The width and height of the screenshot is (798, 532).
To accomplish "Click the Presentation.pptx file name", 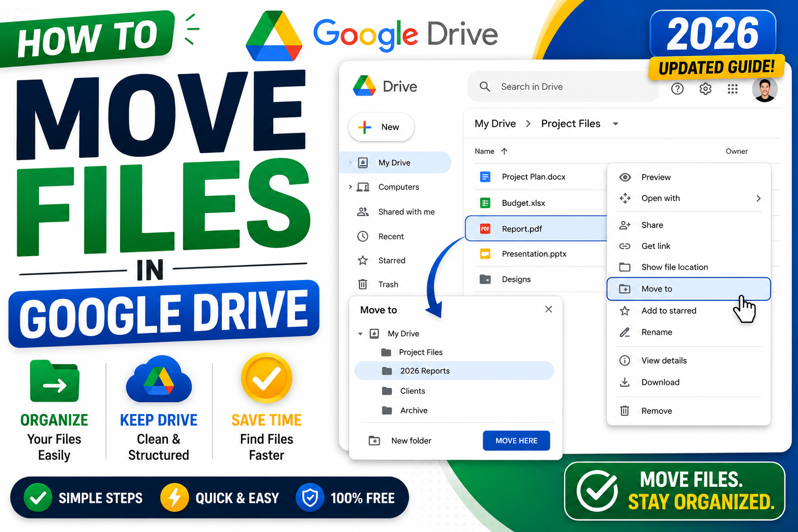I will [534, 254].
